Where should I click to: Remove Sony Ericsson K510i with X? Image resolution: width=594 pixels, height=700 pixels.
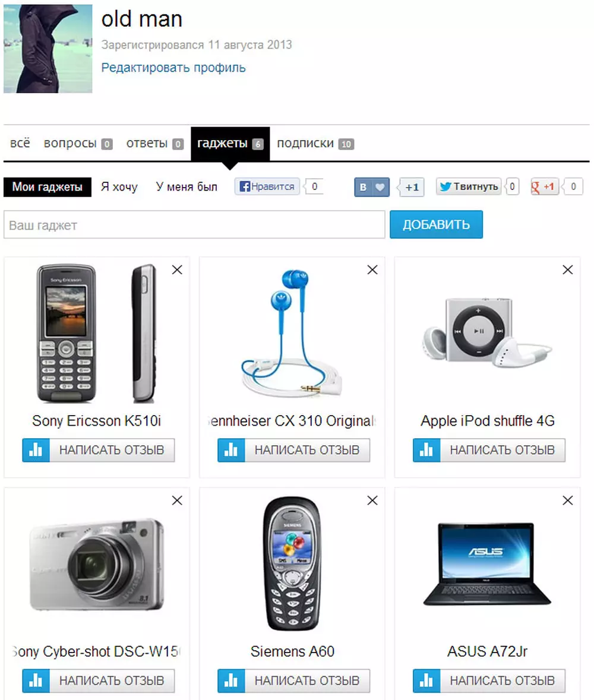(177, 270)
